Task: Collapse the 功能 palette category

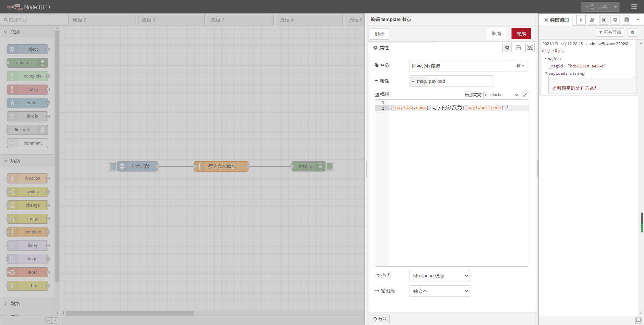Action: [27, 161]
